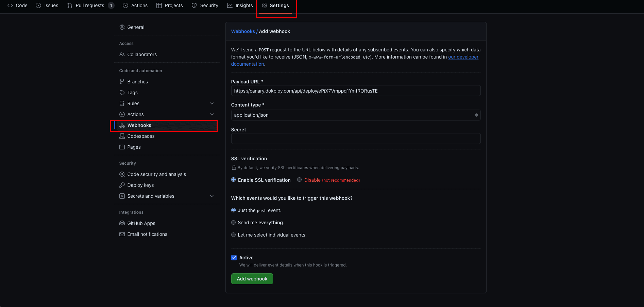
Task: Select Disable SSL verification radio
Action: tap(300, 180)
